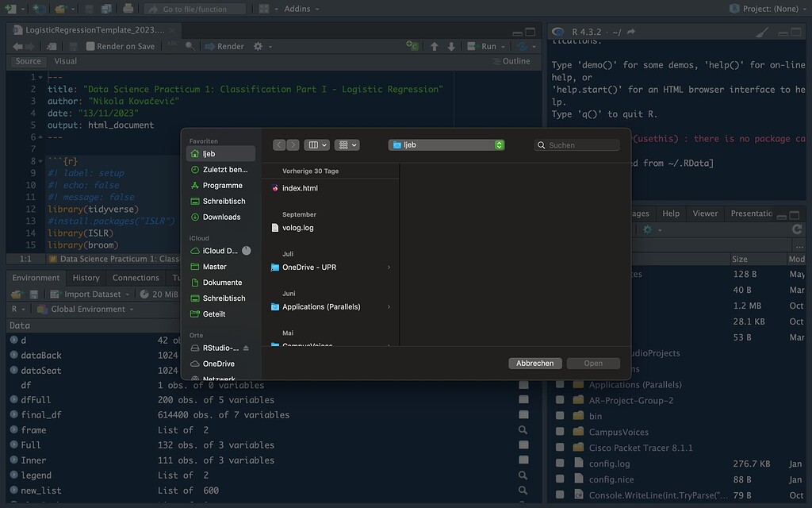Open the ljeb folder location dropdown
Viewport: 812px width, 508px height.
tap(446, 145)
